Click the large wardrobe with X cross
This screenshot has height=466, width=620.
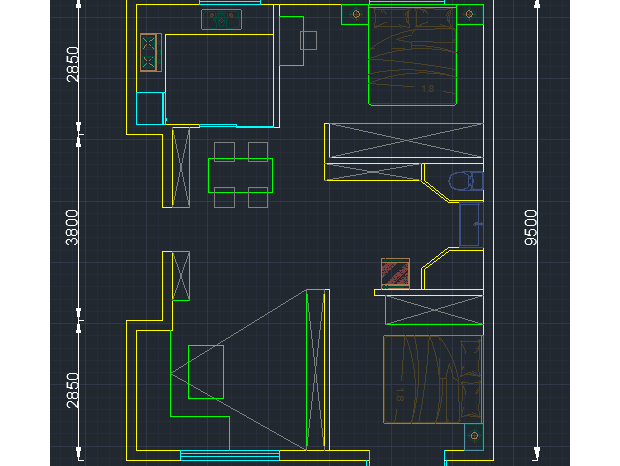pyautogui.click(x=403, y=141)
